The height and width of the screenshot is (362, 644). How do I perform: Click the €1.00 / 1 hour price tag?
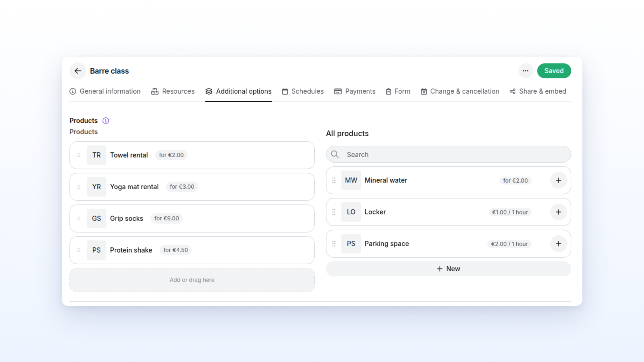(x=510, y=212)
